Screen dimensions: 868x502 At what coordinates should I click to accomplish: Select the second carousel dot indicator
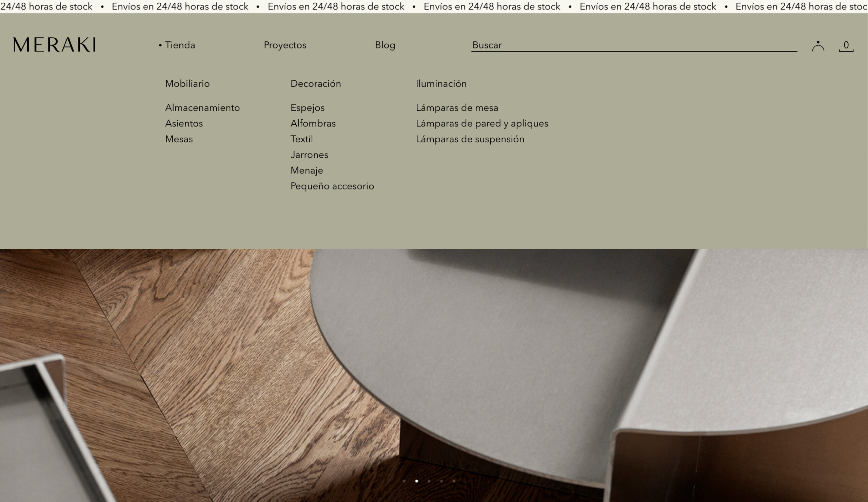[x=417, y=481]
